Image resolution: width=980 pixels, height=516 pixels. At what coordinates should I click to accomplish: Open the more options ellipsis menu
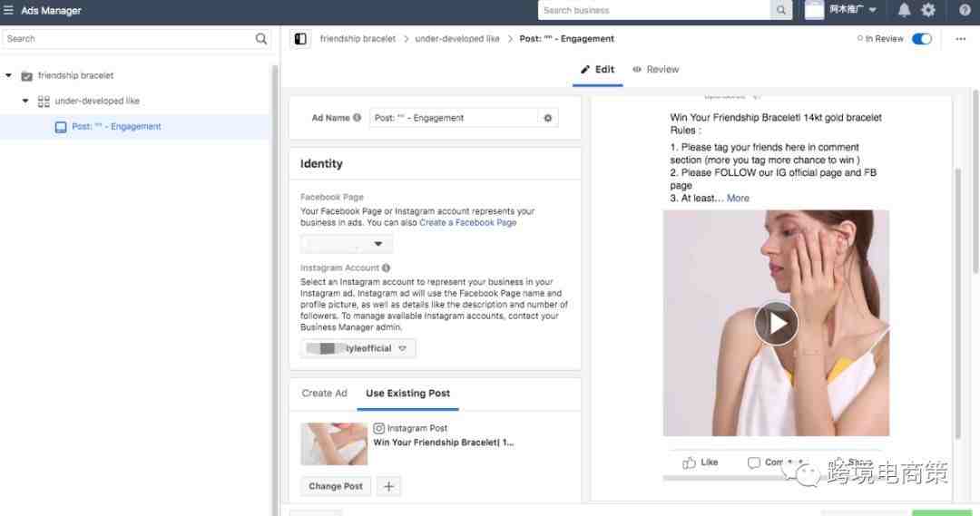coord(961,39)
